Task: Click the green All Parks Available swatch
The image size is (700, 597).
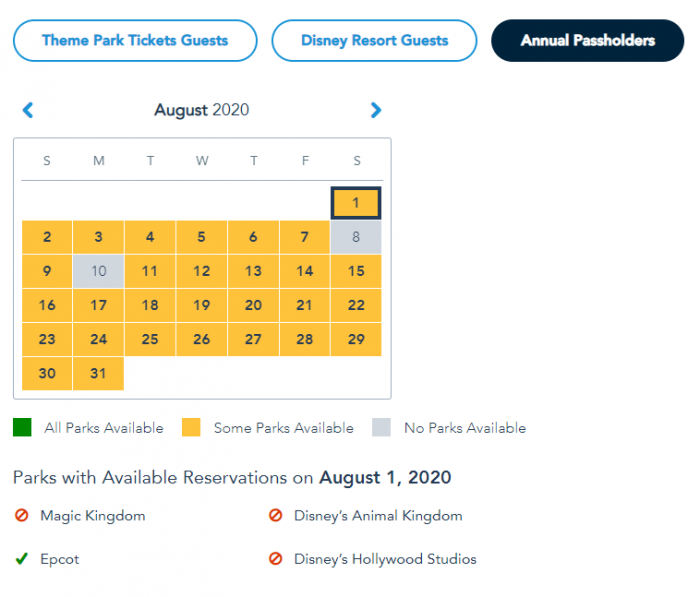Action: click(22, 428)
